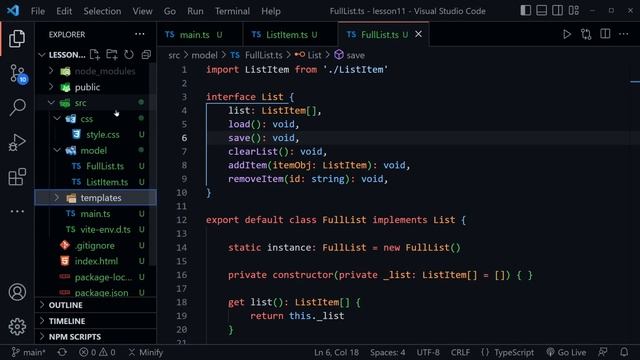Change indentation Spaces: 4
Screen dimensions: 640x360
tap(388, 352)
